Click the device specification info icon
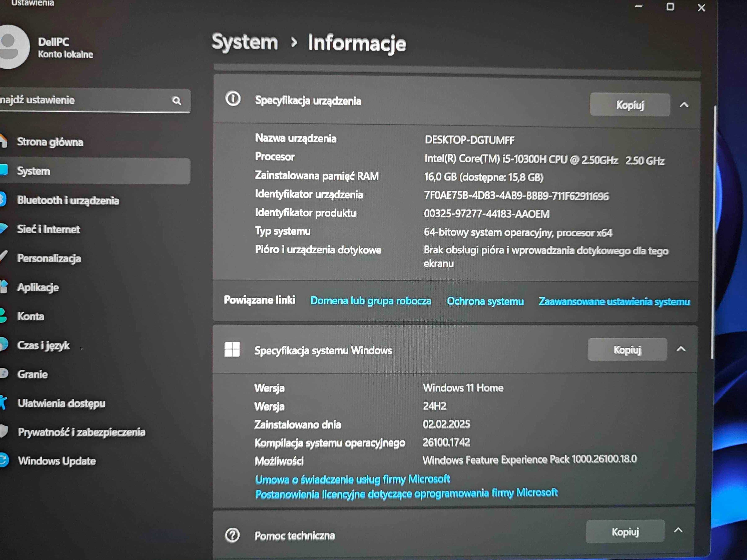The width and height of the screenshot is (747, 560). coord(233,99)
